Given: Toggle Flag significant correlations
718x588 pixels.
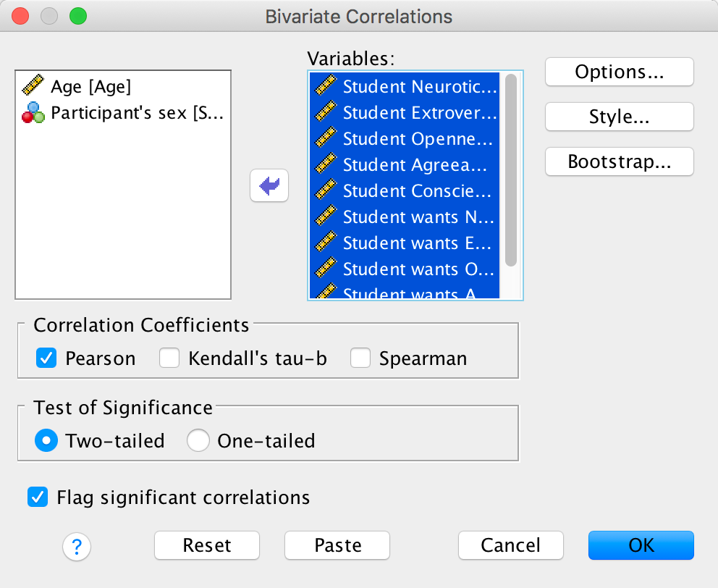Looking at the screenshot, I should 38,497.
